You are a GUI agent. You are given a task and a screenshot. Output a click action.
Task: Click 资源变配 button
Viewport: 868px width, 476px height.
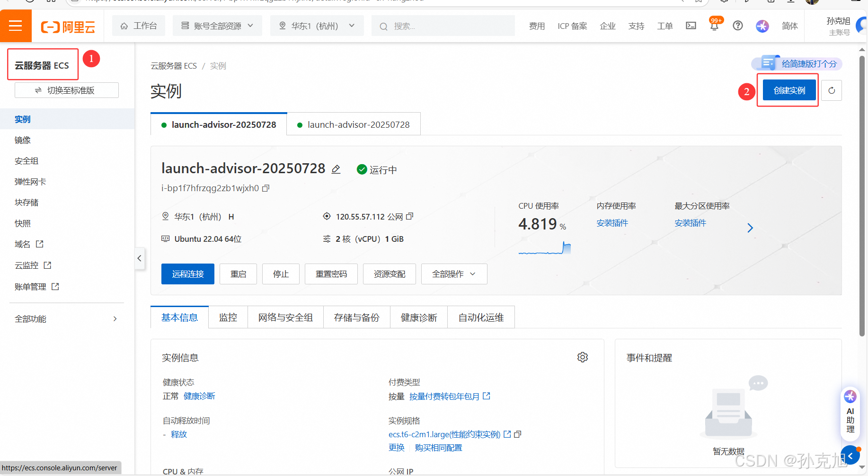tap(390, 274)
